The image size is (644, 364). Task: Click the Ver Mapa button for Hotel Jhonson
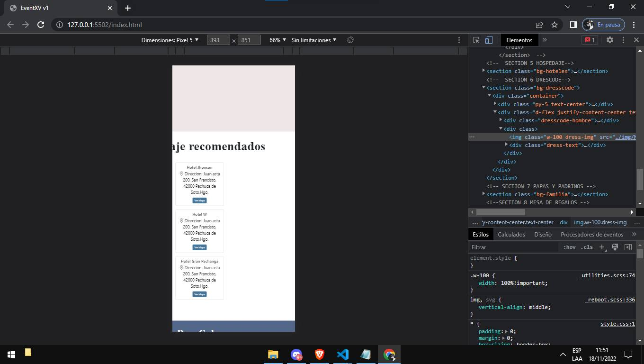pos(199,200)
